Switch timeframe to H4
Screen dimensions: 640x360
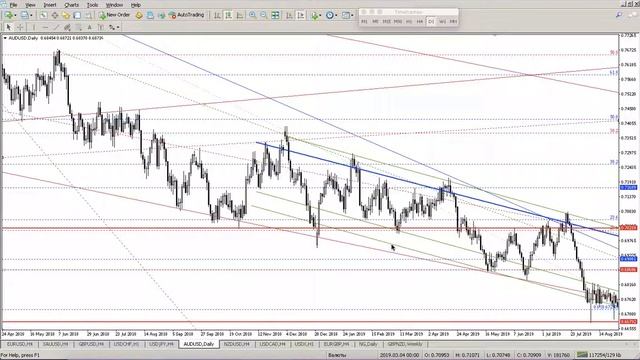pos(420,22)
